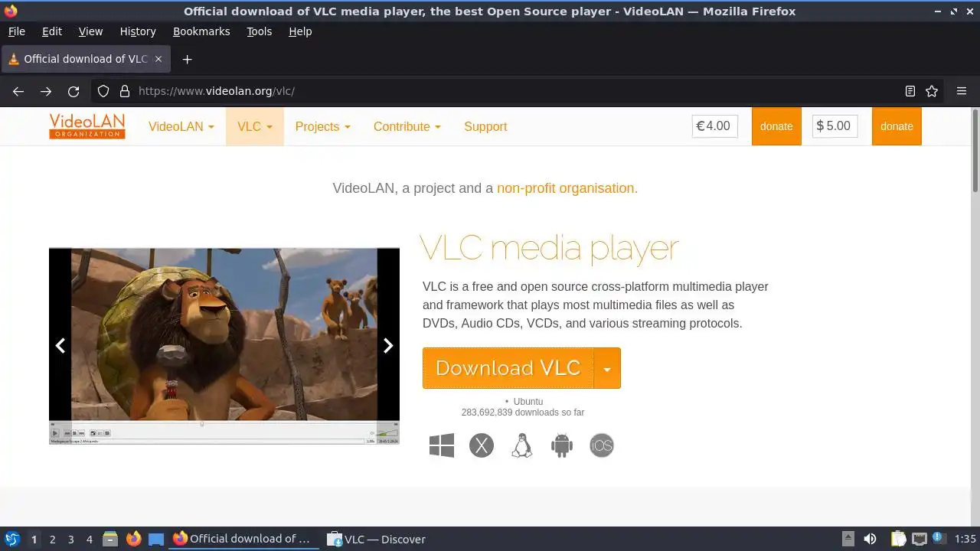Open the View menu
Viewport: 980px width, 551px height.
click(x=90, y=31)
